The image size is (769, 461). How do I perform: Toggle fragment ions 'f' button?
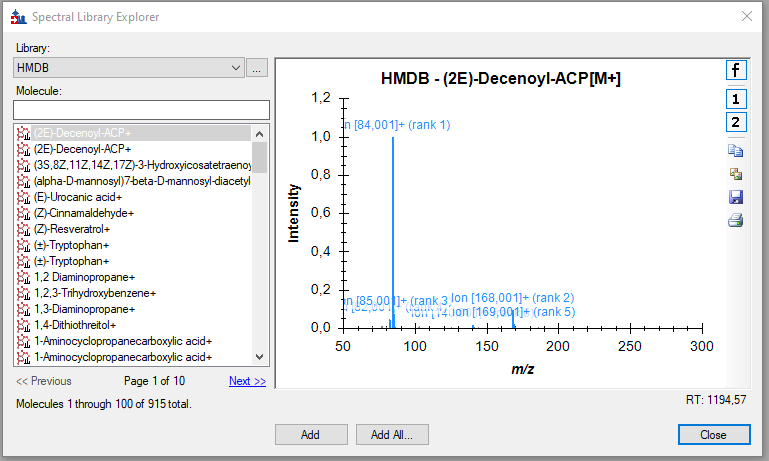736,70
